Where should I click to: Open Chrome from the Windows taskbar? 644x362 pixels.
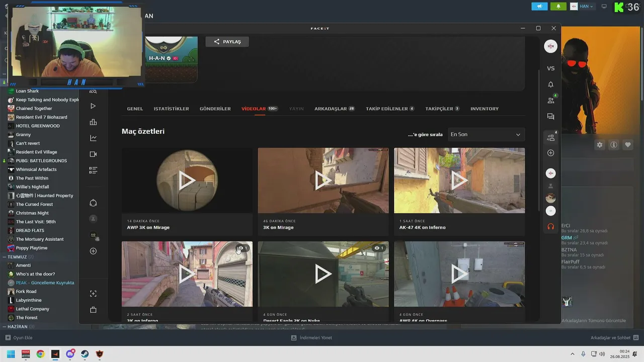[40, 354]
